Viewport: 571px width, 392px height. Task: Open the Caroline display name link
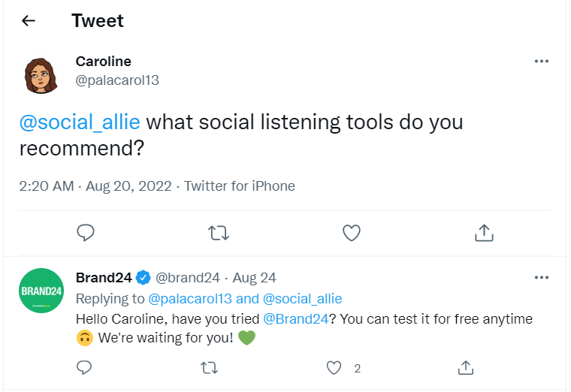click(x=103, y=62)
